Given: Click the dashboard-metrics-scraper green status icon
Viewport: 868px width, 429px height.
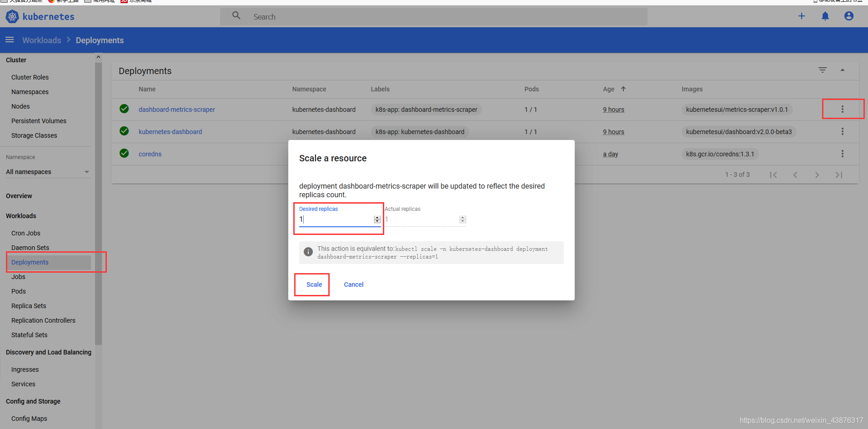Looking at the screenshot, I should tap(124, 109).
